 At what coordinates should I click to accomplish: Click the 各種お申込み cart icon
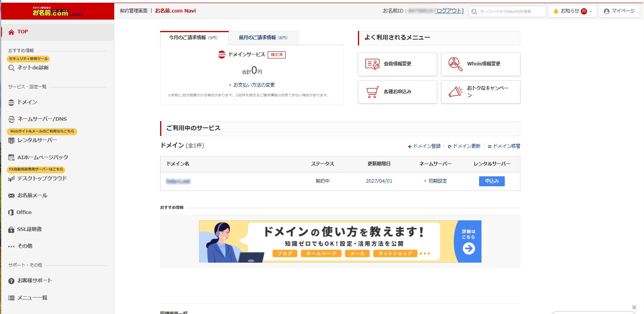(372, 92)
